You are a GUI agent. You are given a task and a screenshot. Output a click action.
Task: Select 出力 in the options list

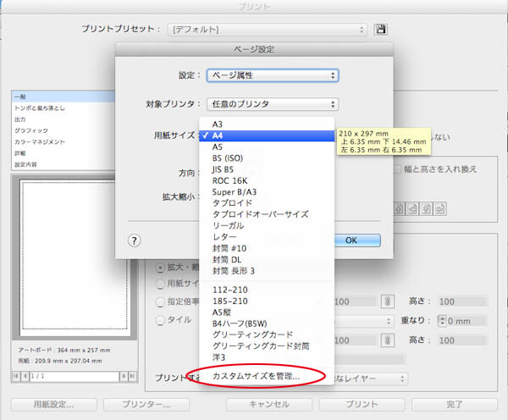tap(63, 119)
